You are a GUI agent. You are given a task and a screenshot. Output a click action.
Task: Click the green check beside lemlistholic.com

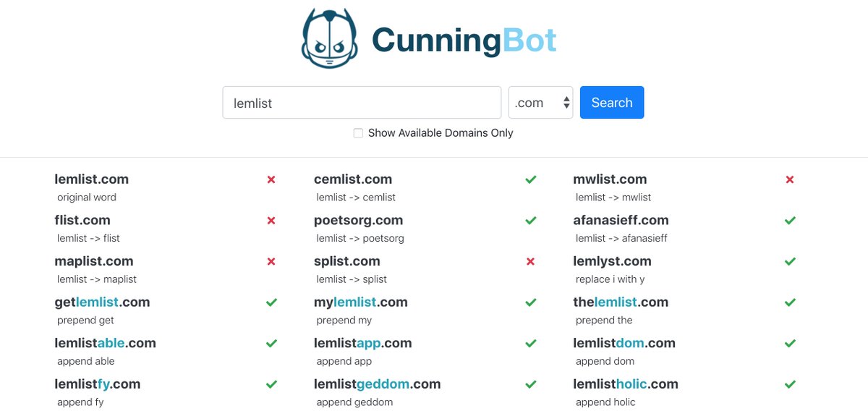(x=790, y=384)
